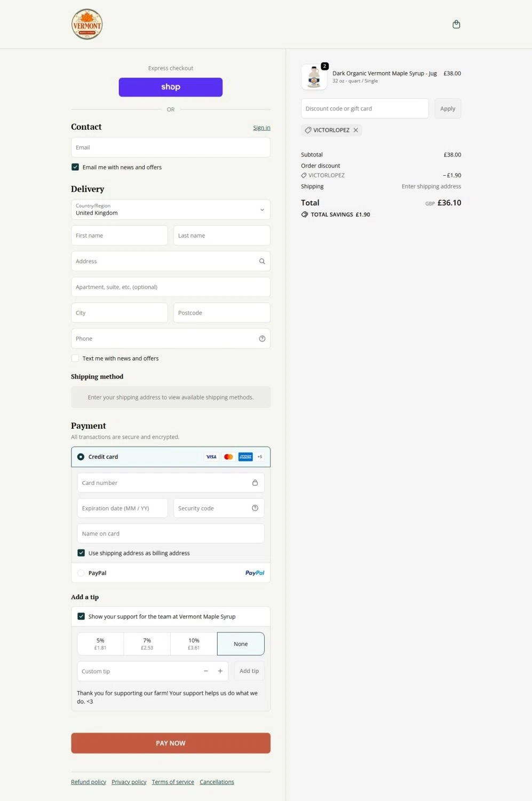This screenshot has width=532, height=801.
Task: Focus the Security code field
Action: tap(219, 508)
